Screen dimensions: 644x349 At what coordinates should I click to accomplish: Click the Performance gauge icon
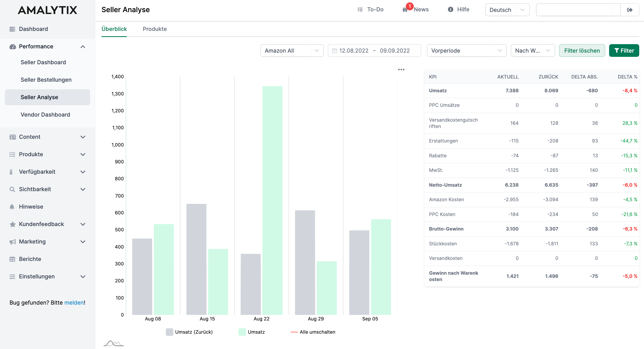[12, 47]
